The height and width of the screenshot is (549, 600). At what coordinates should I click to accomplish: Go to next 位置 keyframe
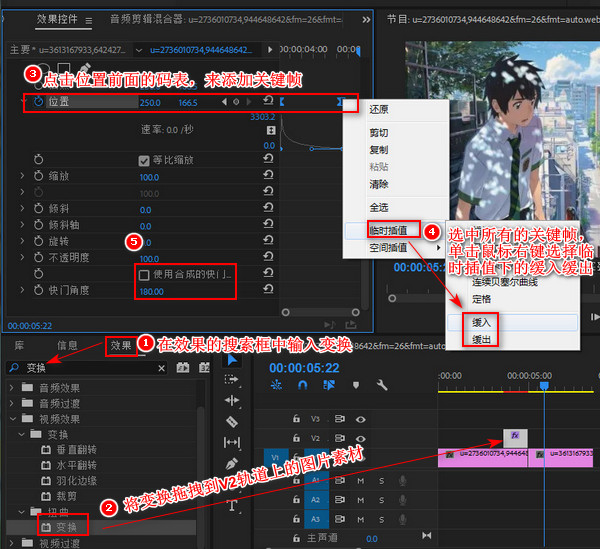pos(249,102)
